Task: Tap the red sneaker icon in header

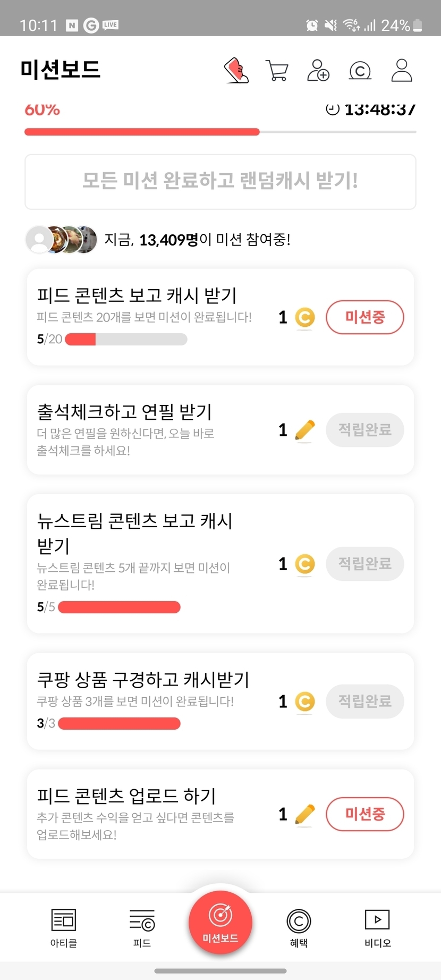Action: (237, 70)
